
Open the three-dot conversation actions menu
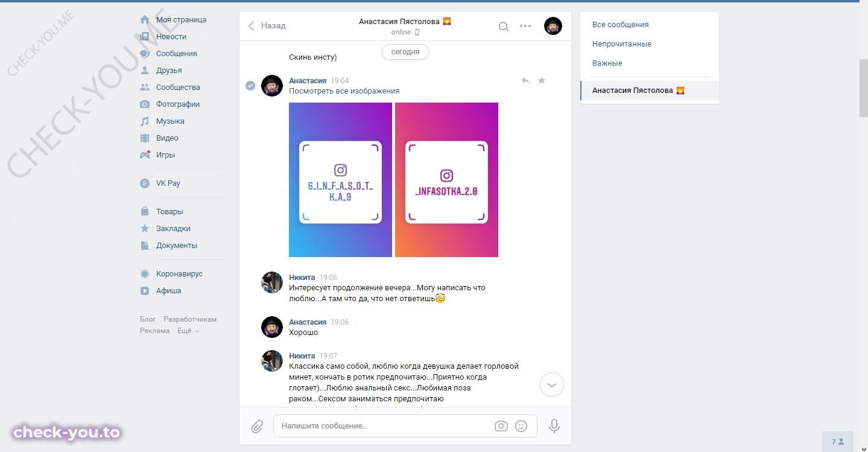525,26
